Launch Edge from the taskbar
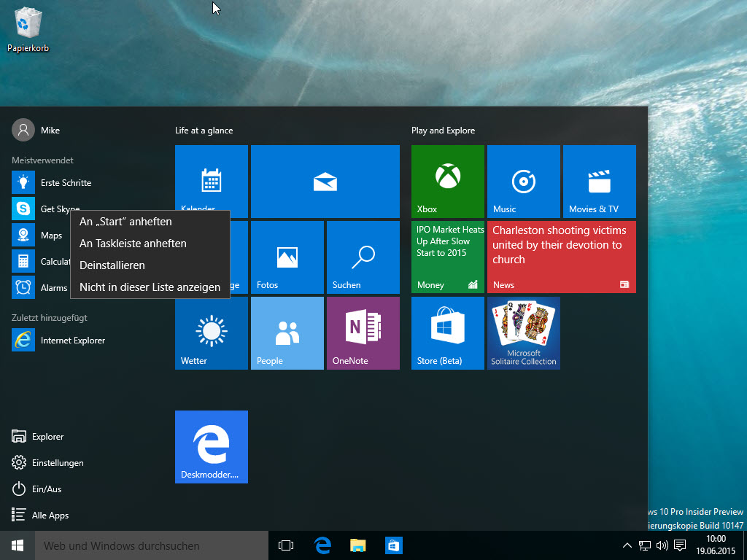The width and height of the screenshot is (747, 560). [322, 545]
